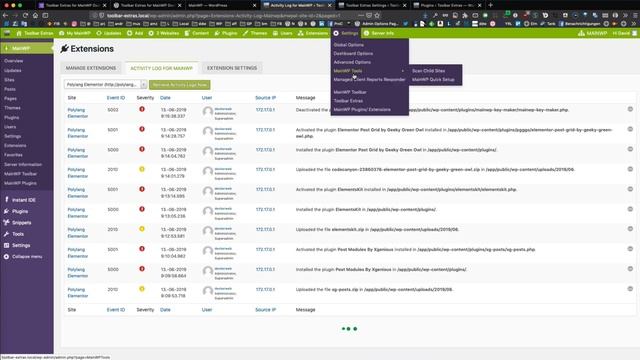Close the Activity Log for MainWP browser tab
The image size is (640, 360).
330,5
